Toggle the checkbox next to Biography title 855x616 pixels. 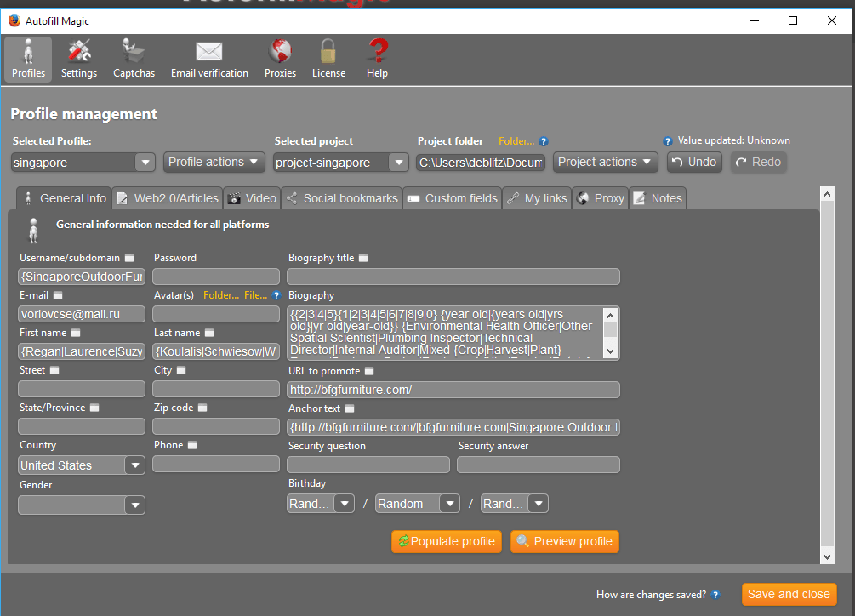363,258
